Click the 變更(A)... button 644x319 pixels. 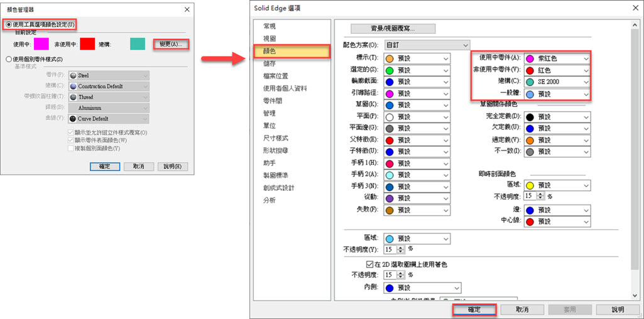tap(171, 44)
